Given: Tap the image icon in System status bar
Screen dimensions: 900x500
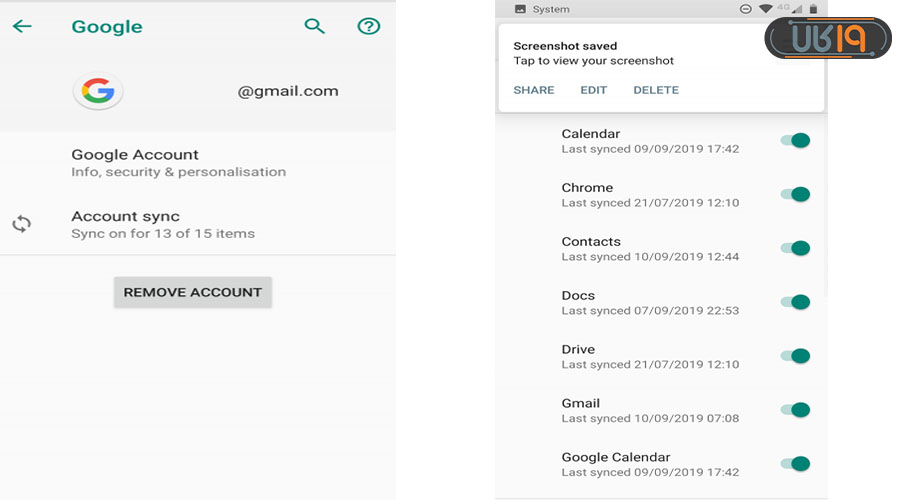Looking at the screenshot, I should click(x=520, y=9).
